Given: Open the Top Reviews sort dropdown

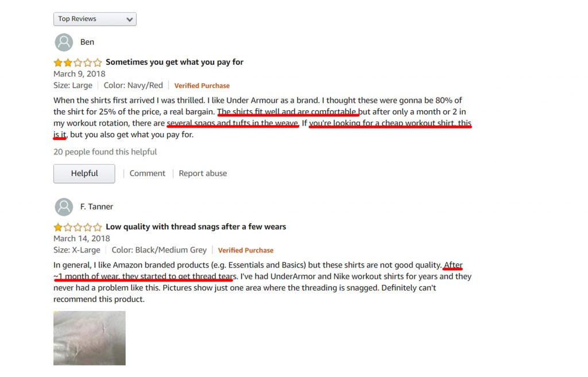Looking at the screenshot, I should pos(95,19).
